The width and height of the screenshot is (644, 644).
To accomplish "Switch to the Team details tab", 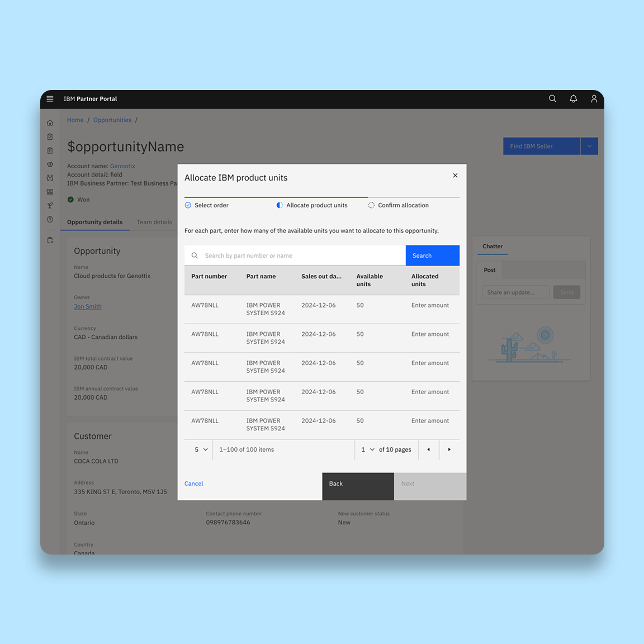I will point(154,222).
